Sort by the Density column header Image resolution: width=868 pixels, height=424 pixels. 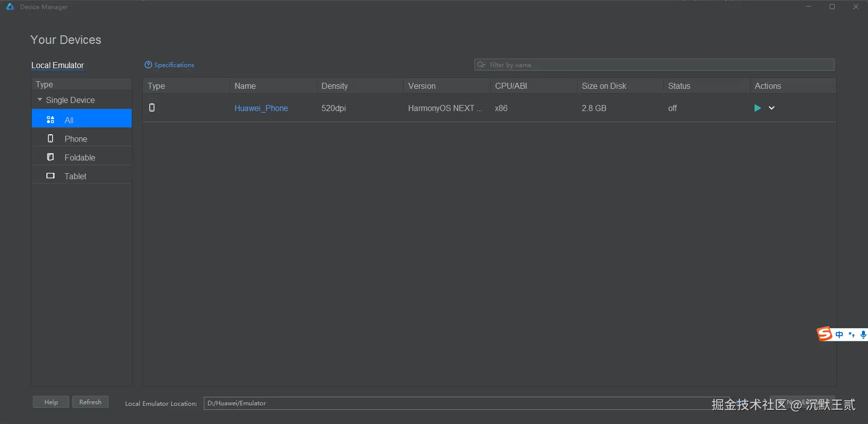360,86
